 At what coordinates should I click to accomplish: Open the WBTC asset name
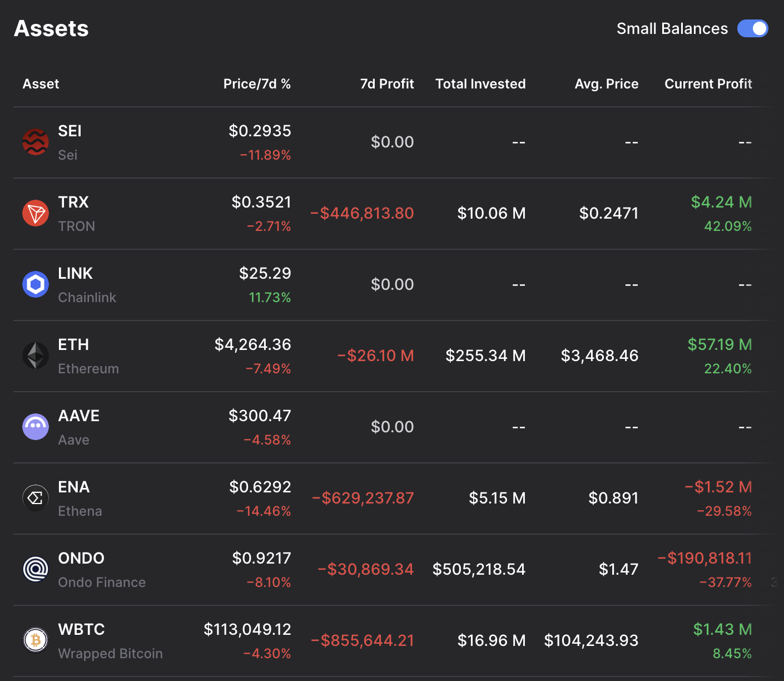tap(82, 630)
